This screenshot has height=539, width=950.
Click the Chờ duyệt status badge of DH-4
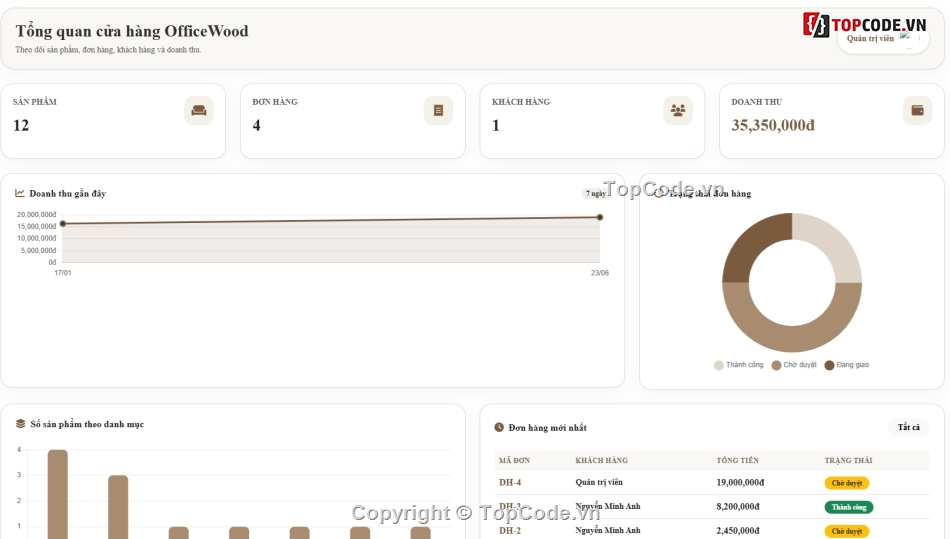[846, 483]
